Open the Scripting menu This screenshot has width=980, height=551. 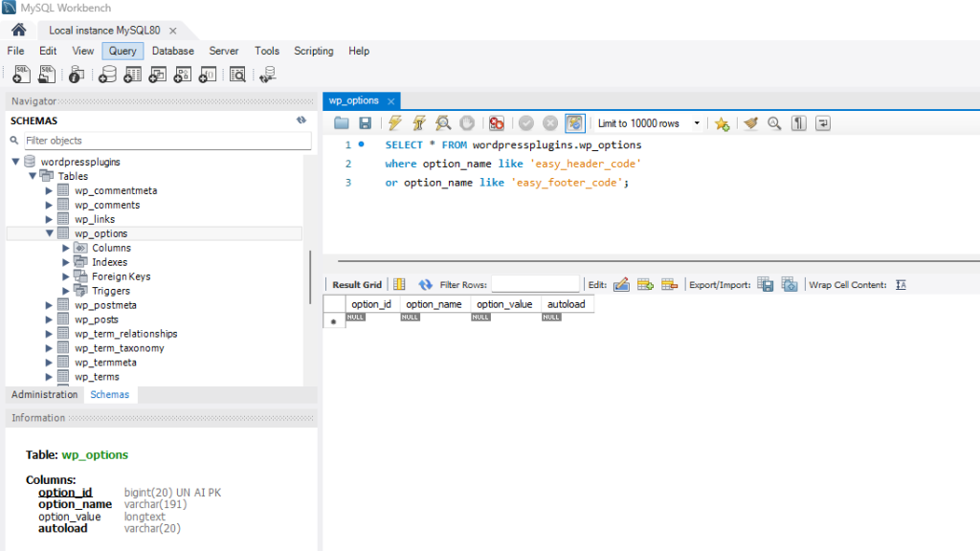313,51
